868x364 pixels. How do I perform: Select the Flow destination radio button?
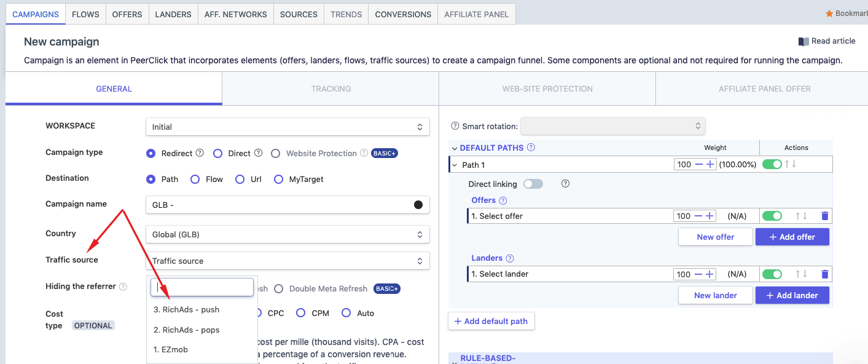pos(195,179)
